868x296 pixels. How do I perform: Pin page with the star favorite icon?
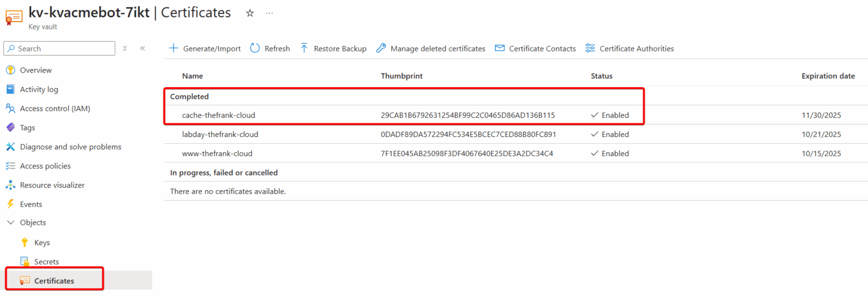click(x=250, y=13)
